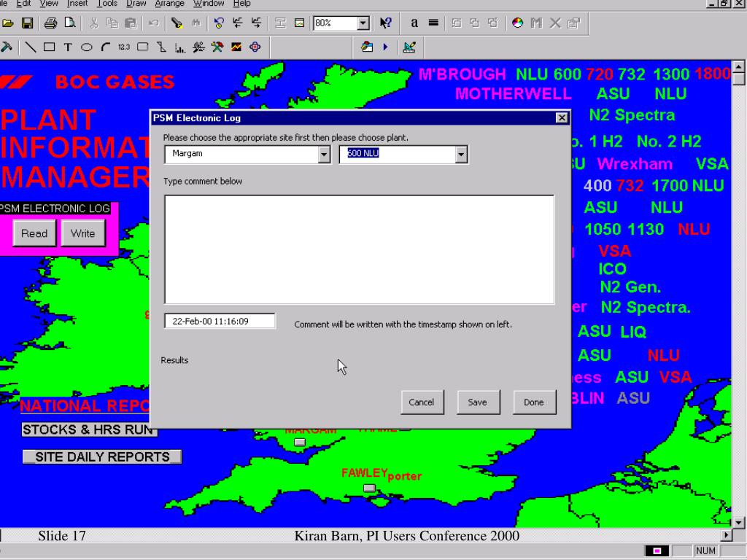Click the MOTHERWELL site label
Screen dimensions: 747x560
(x=513, y=93)
